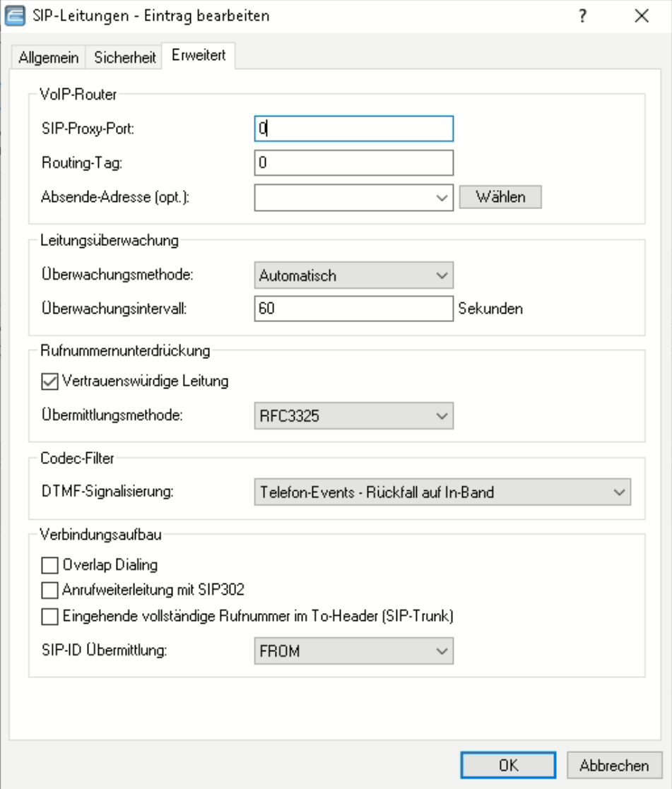Click the Abbrechen button

[614, 765]
